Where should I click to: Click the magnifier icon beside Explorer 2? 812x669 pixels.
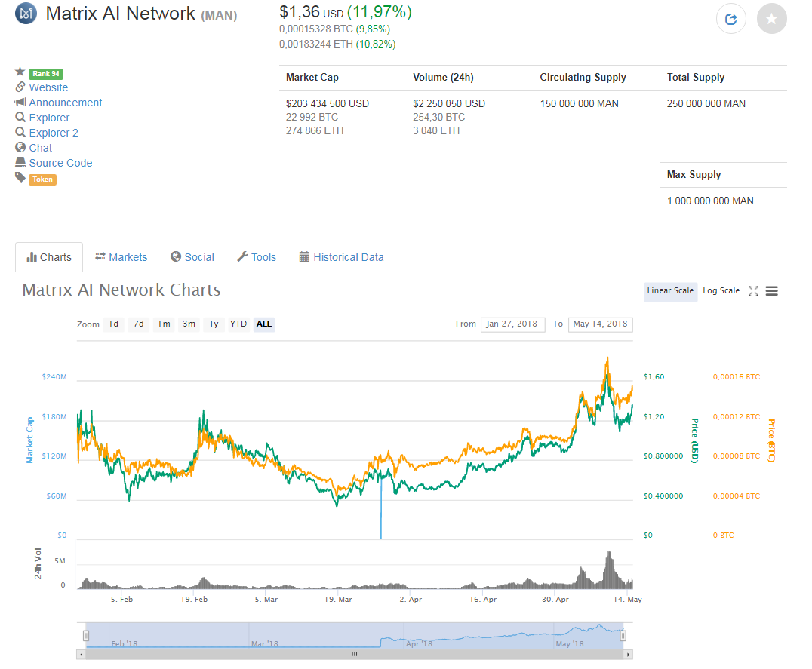tap(20, 132)
